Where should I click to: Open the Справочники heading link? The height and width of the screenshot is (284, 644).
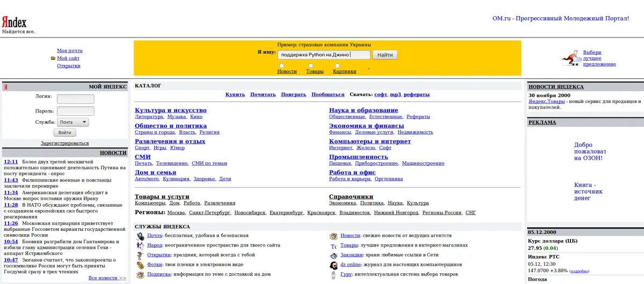tap(351, 197)
